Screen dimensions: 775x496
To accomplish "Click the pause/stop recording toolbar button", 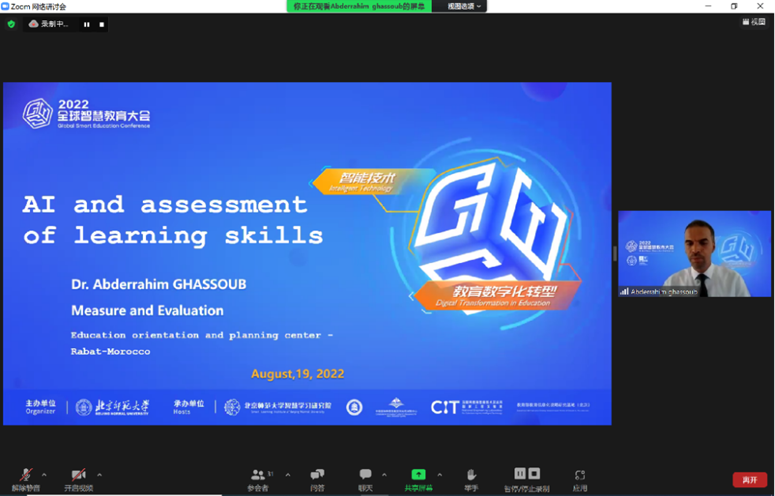I will point(526,478).
